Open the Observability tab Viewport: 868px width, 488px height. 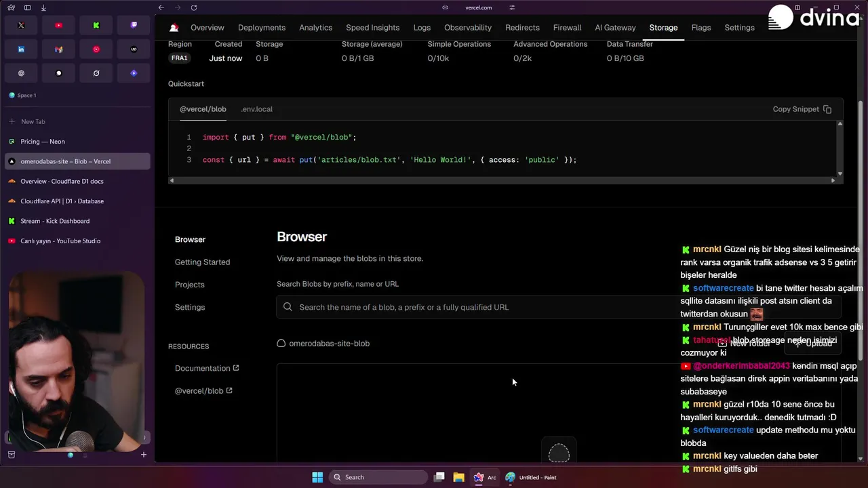(x=468, y=28)
